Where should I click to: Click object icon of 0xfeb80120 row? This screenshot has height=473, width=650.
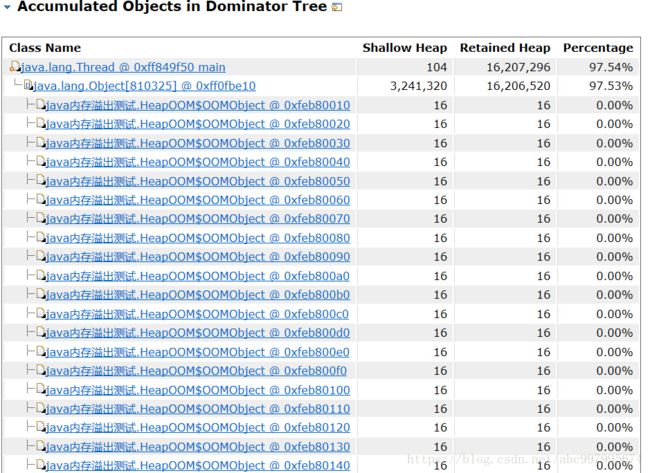click(41, 427)
